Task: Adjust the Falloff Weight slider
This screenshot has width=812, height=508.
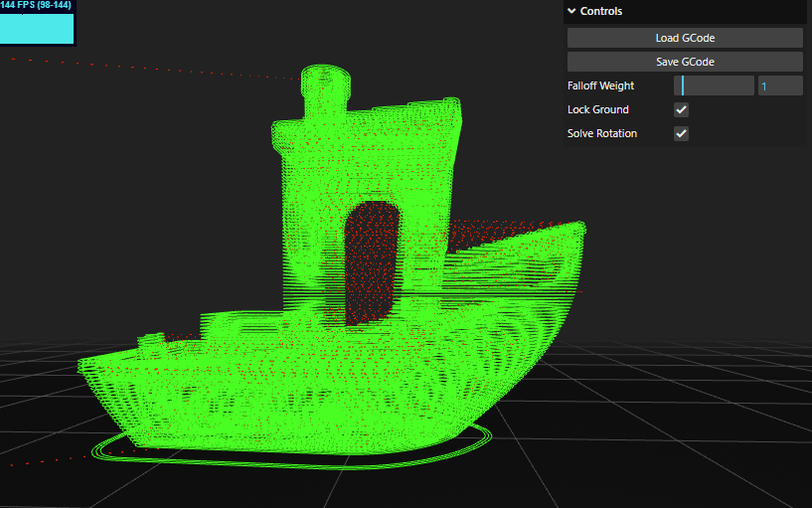Action: click(x=714, y=85)
